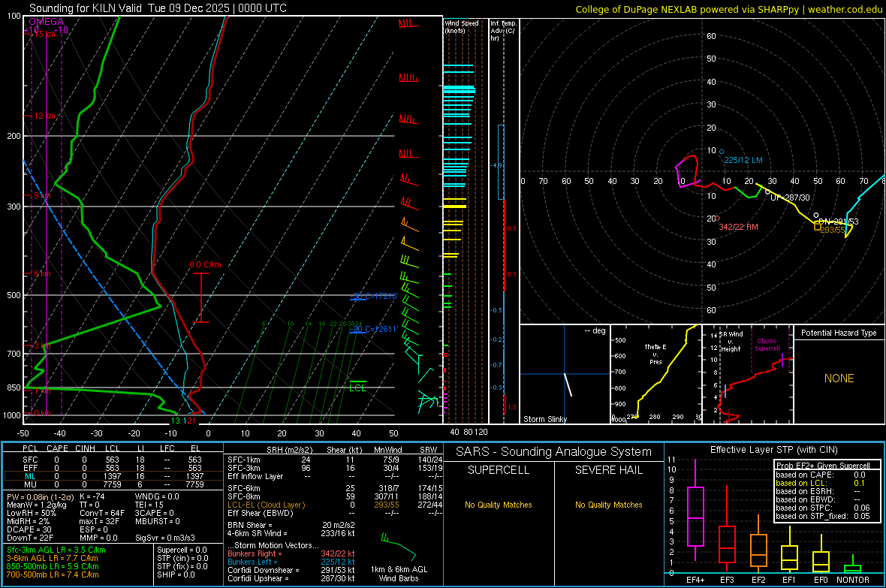Click the SEVERE HAIL column heading in SARS
The height and width of the screenshot is (588, 886).
click(608, 470)
